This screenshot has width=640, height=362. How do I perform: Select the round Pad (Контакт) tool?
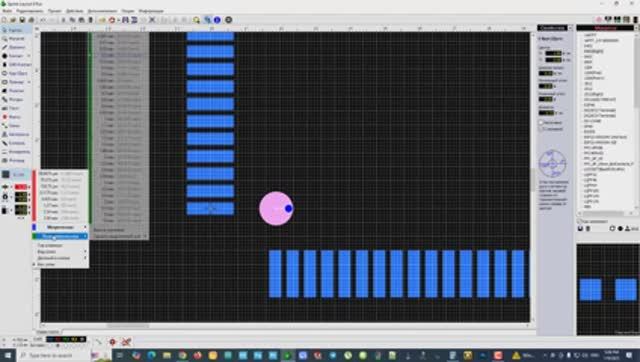point(13,56)
